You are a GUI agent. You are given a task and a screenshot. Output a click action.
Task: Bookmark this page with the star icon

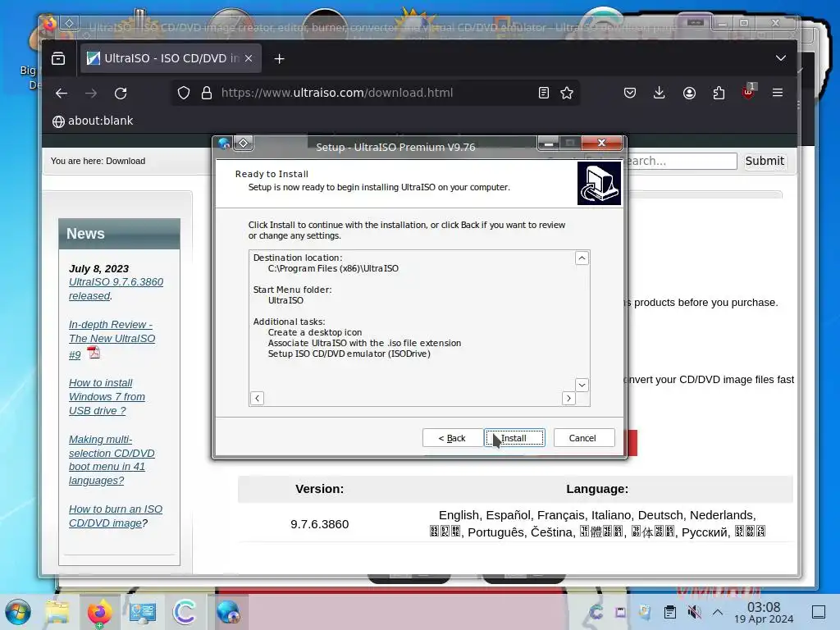pos(567,94)
